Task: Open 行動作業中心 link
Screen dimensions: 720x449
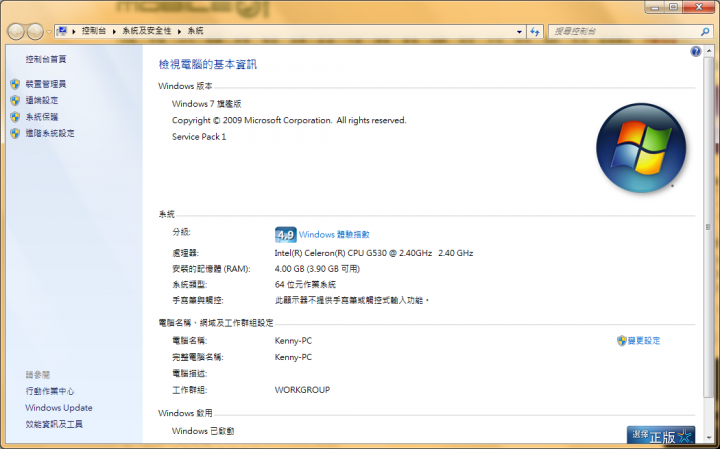Action: (50, 391)
